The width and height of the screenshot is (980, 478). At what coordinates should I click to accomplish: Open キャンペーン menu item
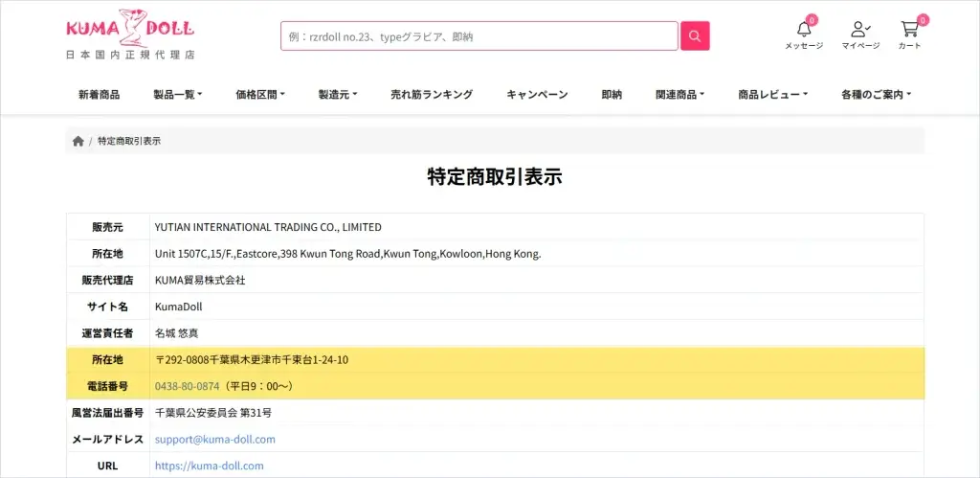(x=537, y=95)
